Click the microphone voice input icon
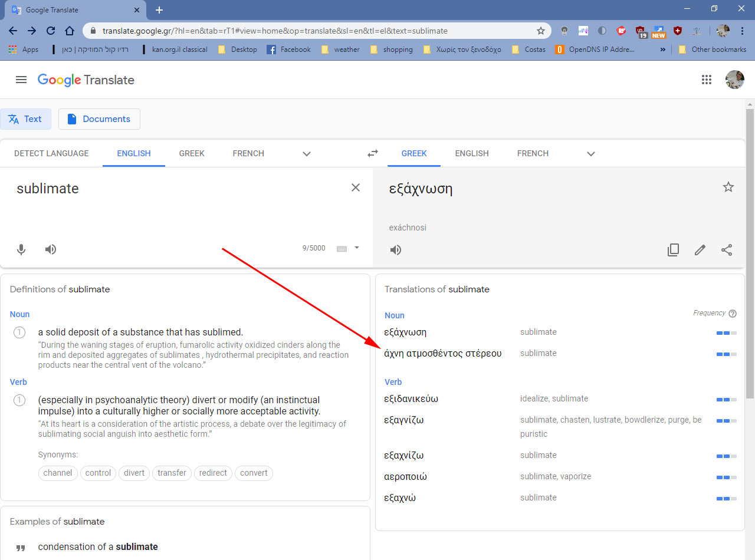755x560 pixels. (21, 249)
